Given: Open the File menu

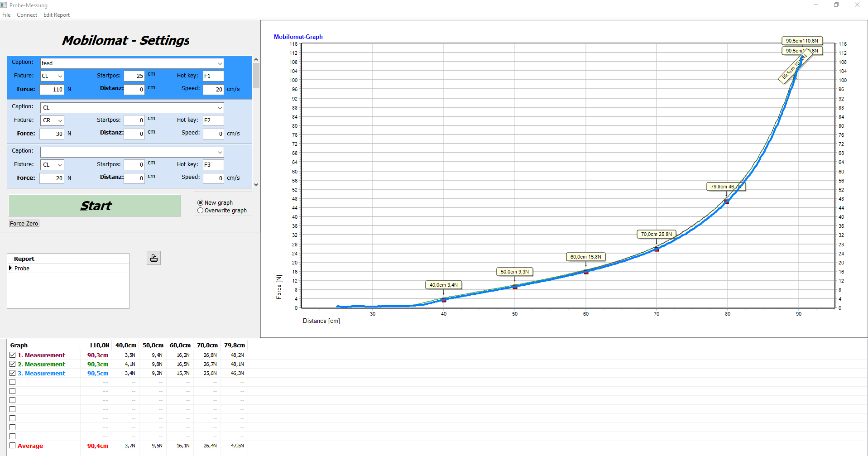Looking at the screenshot, I should [x=6, y=15].
